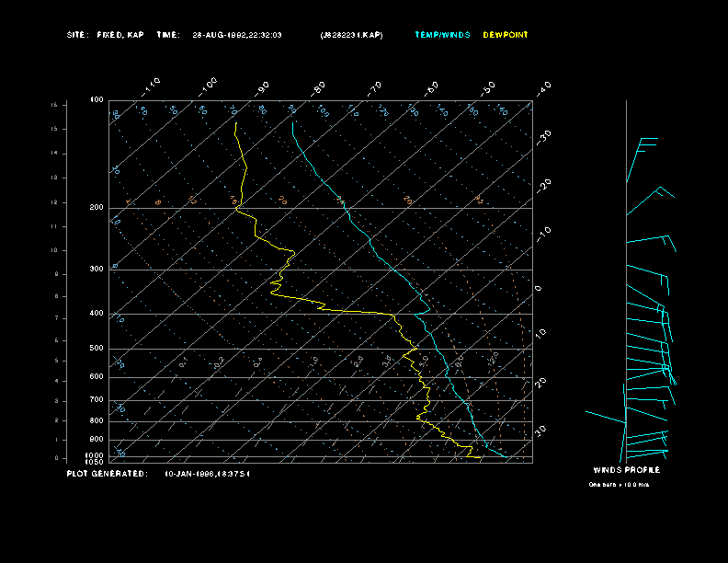Click the 13 tick on the height scale

coord(54,178)
